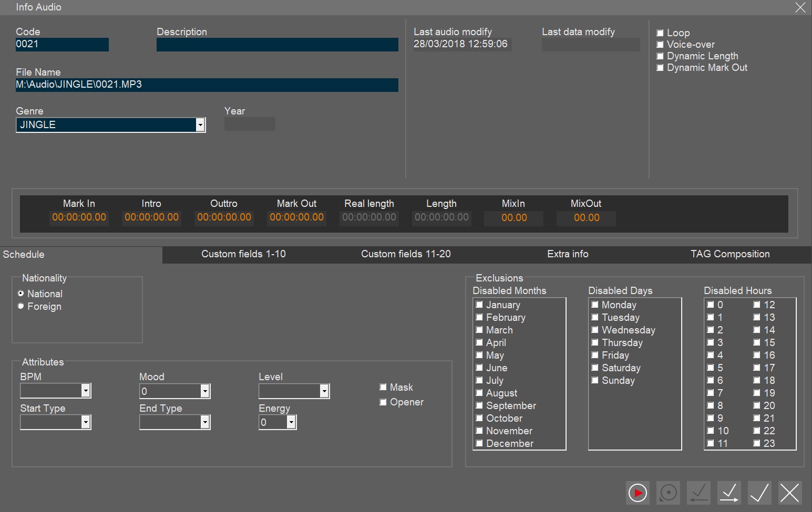Expand the BPM dropdown
Screen dimensions: 812x512
[86, 391]
